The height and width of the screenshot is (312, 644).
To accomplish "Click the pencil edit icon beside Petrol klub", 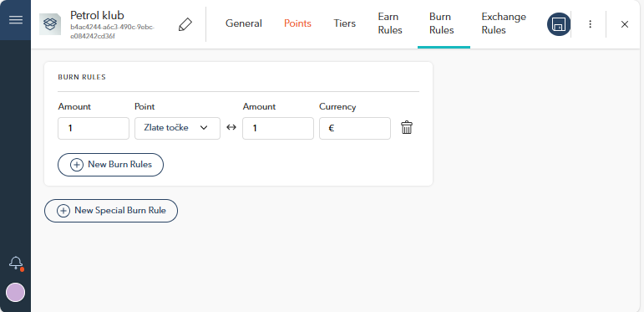I will click(x=185, y=24).
